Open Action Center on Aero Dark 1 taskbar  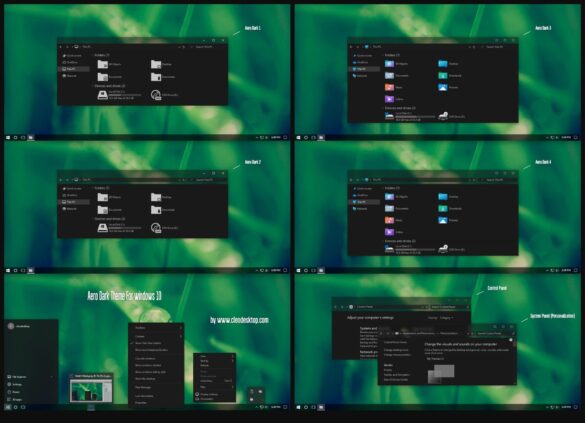click(x=285, y=138)
